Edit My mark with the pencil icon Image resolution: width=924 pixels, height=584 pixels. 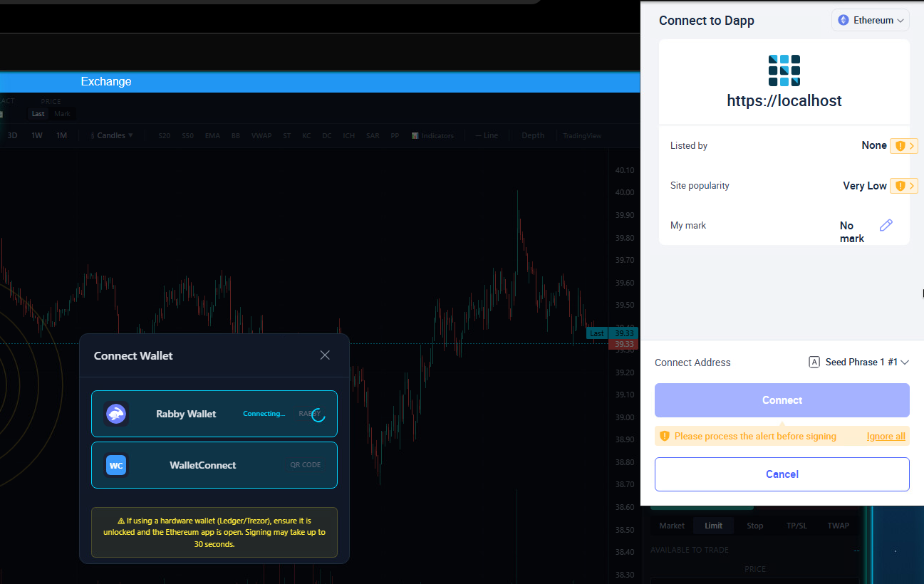click(886, 225)
